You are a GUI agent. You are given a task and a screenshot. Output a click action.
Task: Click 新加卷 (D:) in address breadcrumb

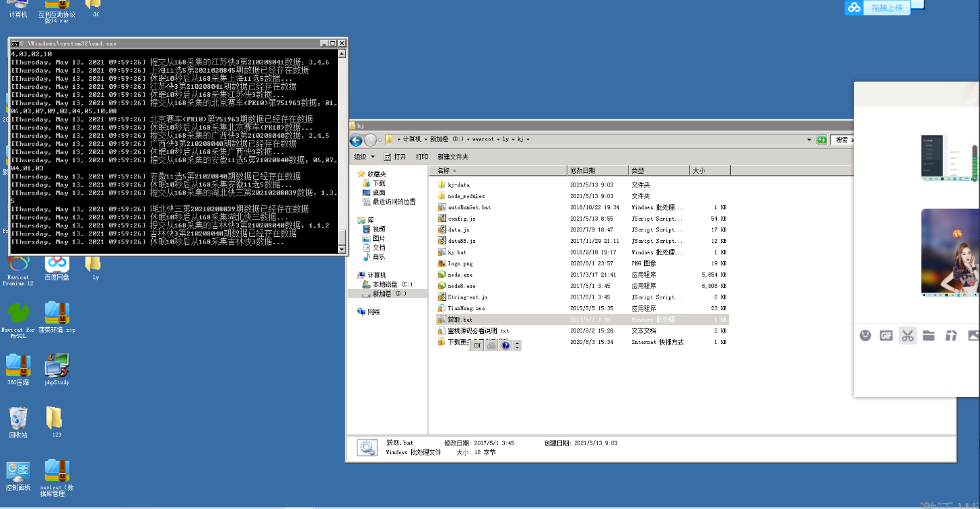coord(447,139)
